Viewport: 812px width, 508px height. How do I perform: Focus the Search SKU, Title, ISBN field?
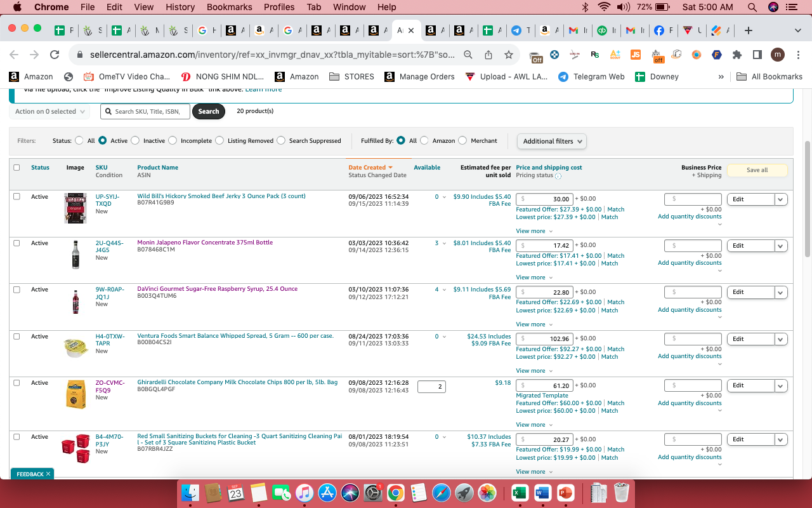tap(145, 112)
